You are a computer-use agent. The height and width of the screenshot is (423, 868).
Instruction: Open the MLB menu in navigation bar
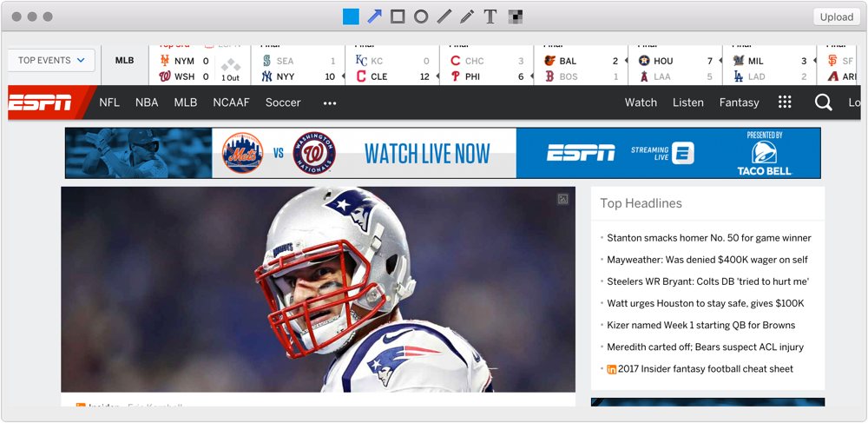(x=186, y=102)
